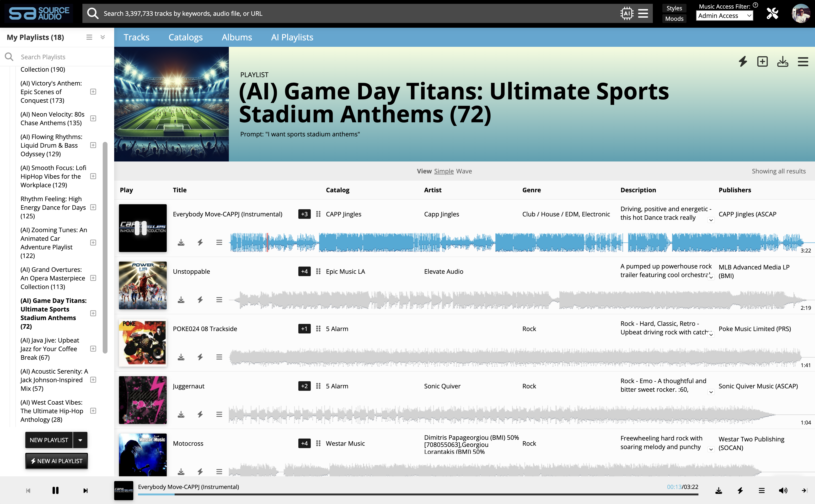
Task: Collapse the player with arrow icon
Action: (x=804, y=490)
